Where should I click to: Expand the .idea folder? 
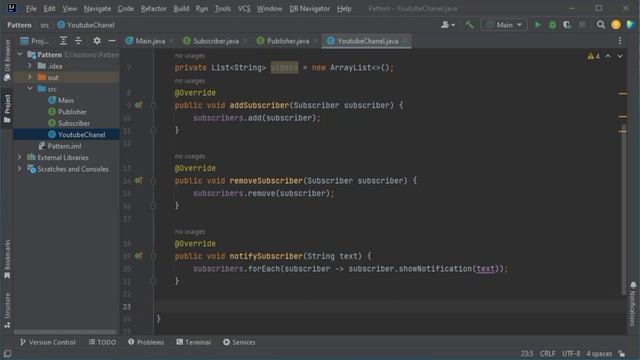pyautogui.click(x=30, y=66)
